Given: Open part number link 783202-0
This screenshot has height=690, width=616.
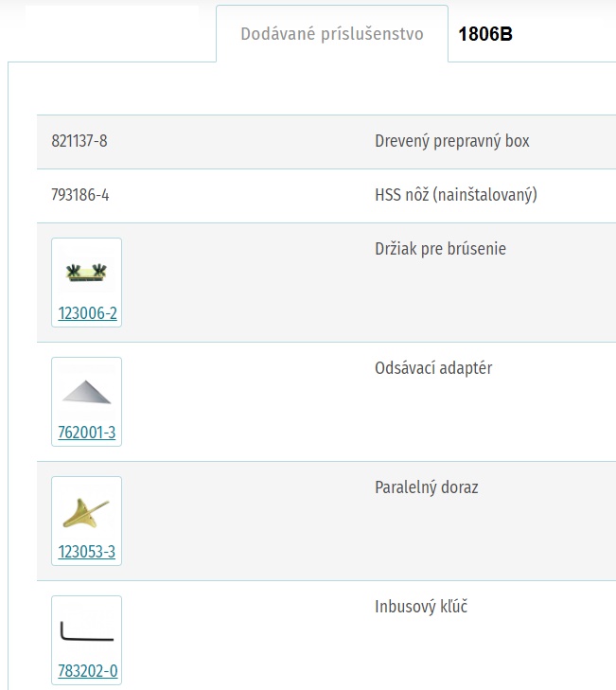Looking at the screenshot, I should pos(88,671).
